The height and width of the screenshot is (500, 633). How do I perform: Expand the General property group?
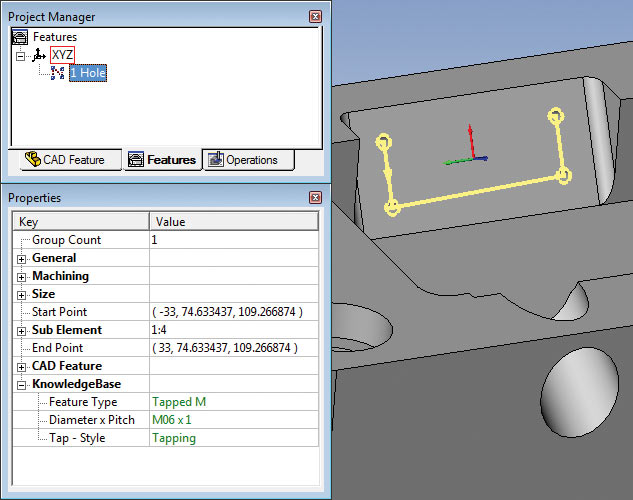point(21,259)
